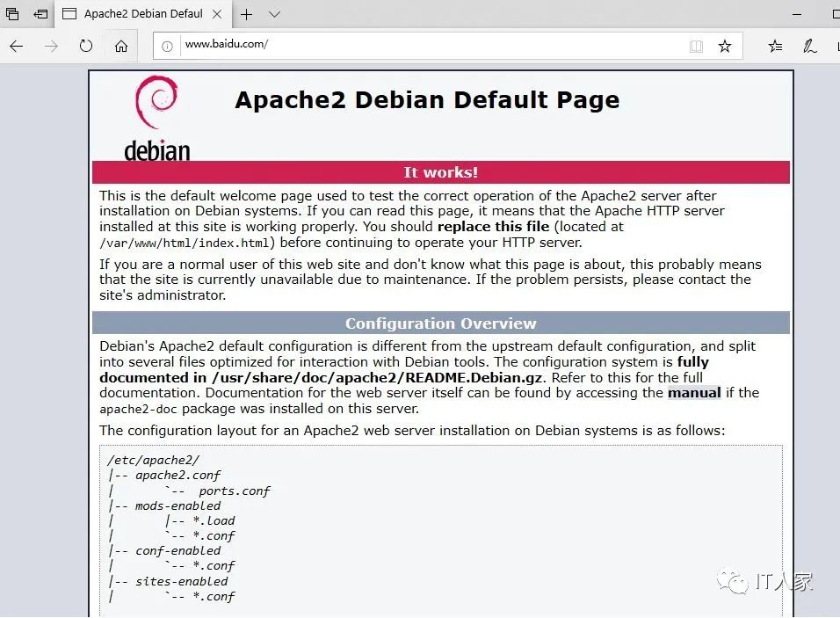Expand the tab preview chevron
The image size is (840, 618).
[x=274, y=14]
